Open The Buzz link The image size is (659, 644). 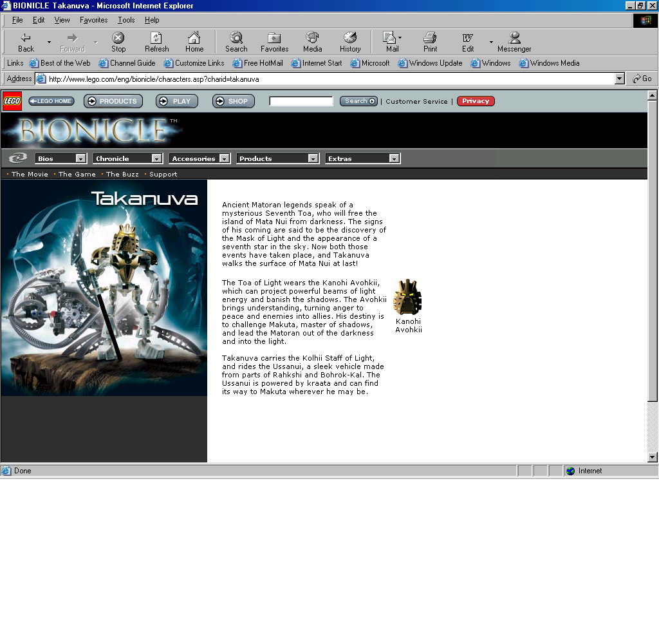(122, 174)
